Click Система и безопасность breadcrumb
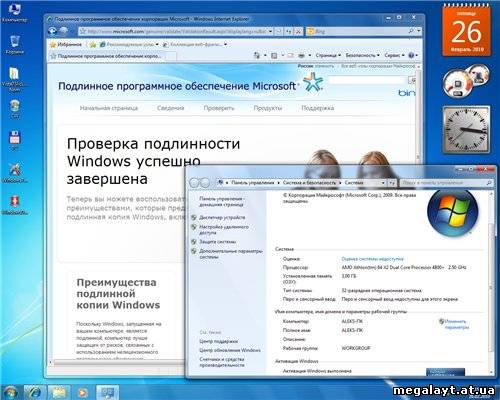The image size is (500, 400). click(309, 183)
